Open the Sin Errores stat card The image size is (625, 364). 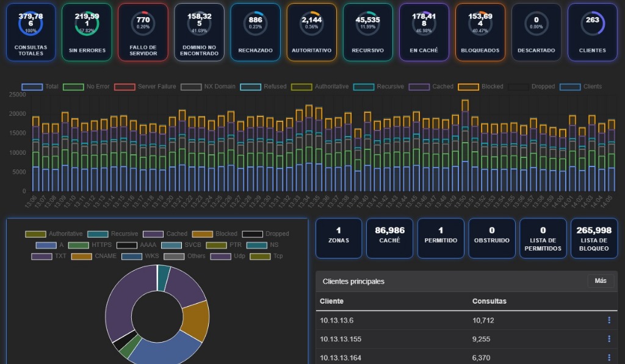click(x=87, y=32)
